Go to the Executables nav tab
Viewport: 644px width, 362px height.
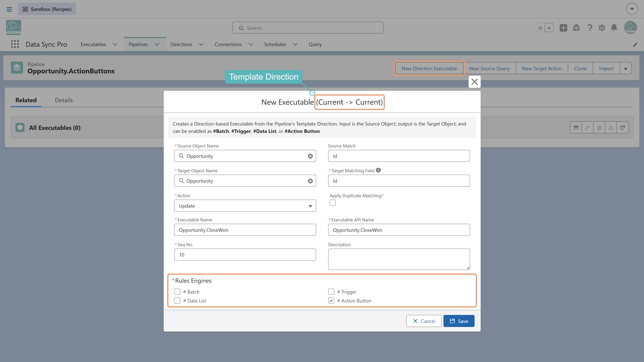click(93, 44)
